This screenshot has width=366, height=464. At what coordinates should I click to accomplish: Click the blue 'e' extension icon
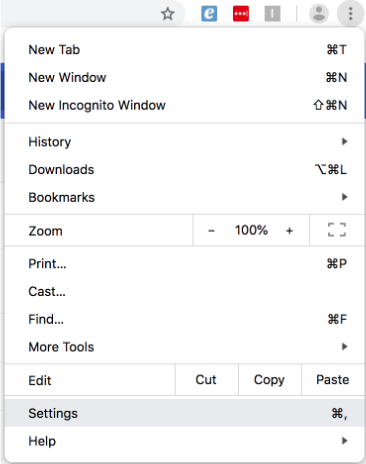point(209,14)
